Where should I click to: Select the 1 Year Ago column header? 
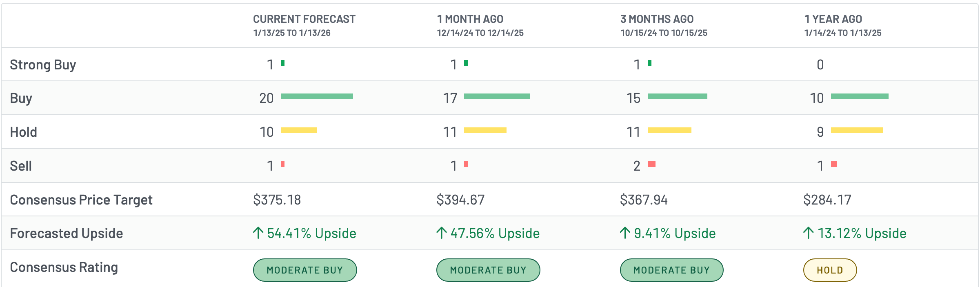click(x=833, y=19)
